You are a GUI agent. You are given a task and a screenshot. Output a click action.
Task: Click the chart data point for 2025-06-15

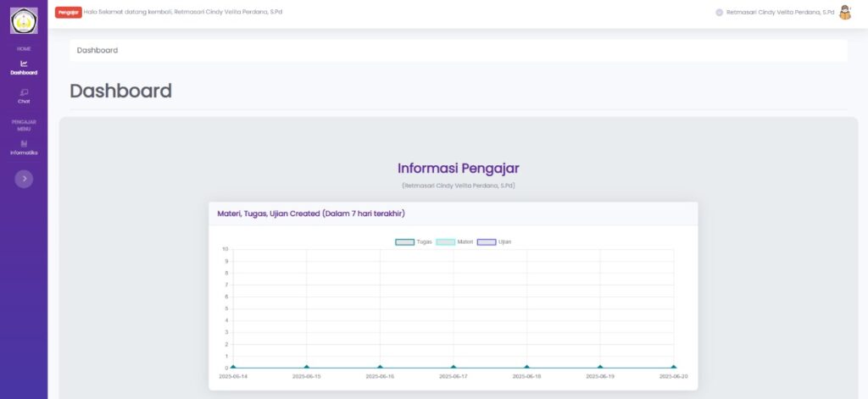[307, 368]
